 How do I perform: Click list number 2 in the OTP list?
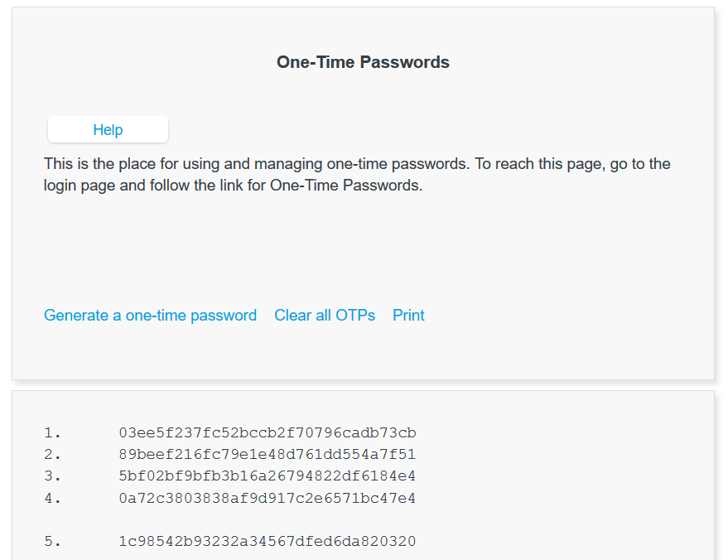tap(52, 455)
